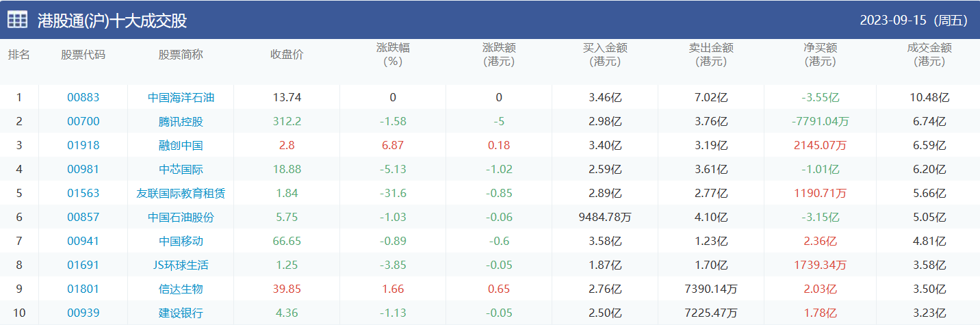Open stock code 00883 link

[x=83, y=97]
